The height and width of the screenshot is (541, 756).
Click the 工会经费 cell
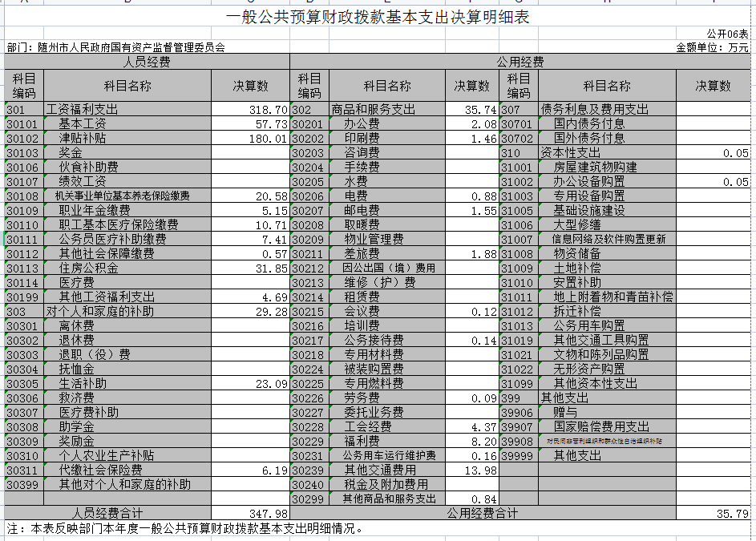tap(387, 426)
